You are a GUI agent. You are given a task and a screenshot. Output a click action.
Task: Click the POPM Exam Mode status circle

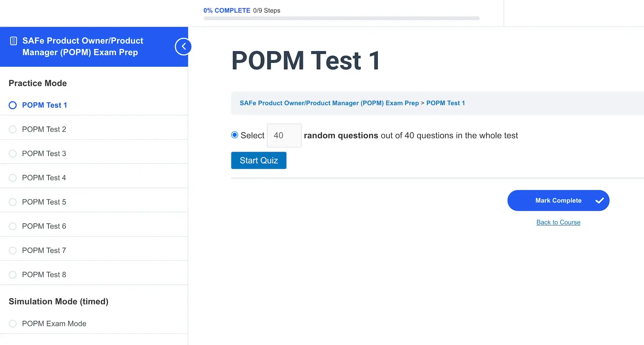tap(13, 324)
